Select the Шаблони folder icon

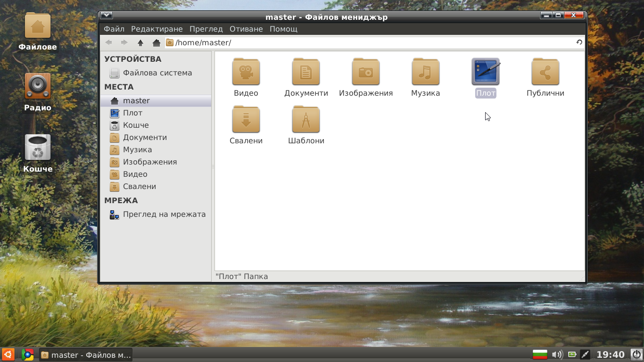point(306,120)
